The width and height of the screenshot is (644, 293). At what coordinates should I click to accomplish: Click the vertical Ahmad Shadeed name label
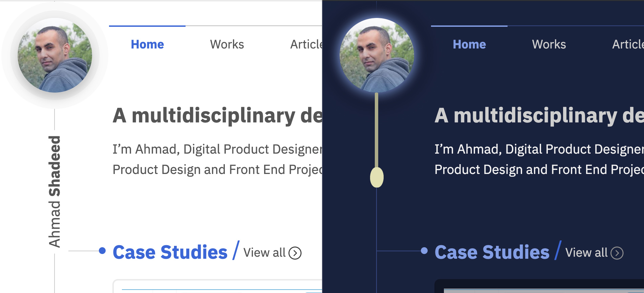click(x=55, y=192)
